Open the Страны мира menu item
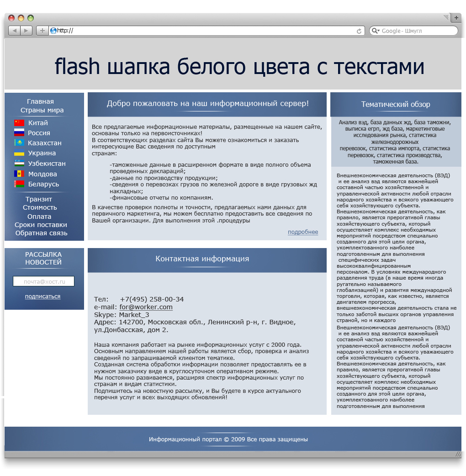This screenshot has height=476, width=466. [42, 110]
